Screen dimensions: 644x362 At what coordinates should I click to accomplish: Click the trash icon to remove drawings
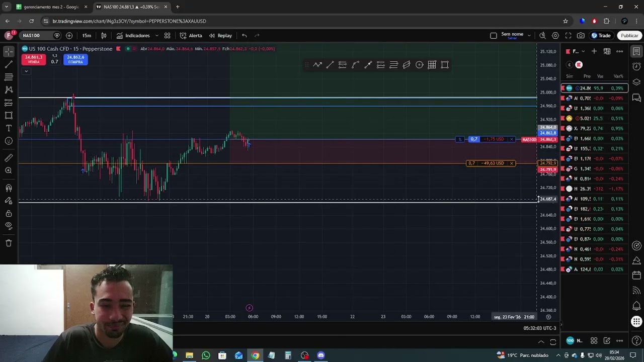coord(9,243)
